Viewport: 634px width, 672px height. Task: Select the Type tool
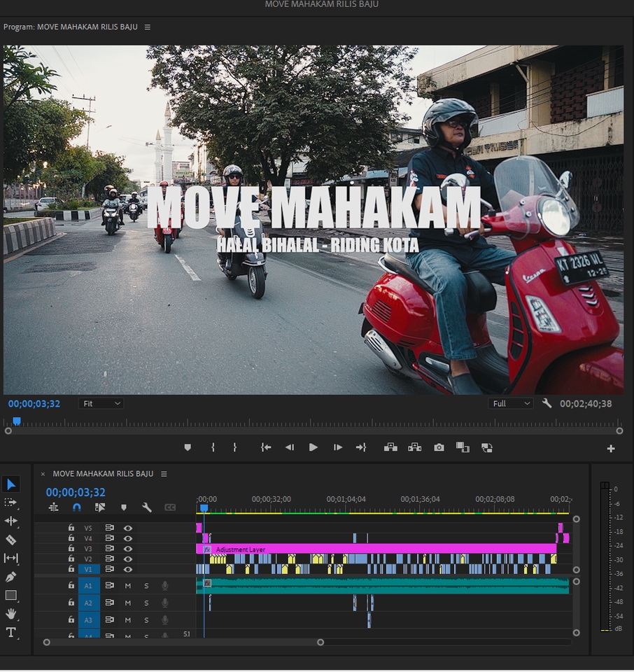(x=10, y=631)
